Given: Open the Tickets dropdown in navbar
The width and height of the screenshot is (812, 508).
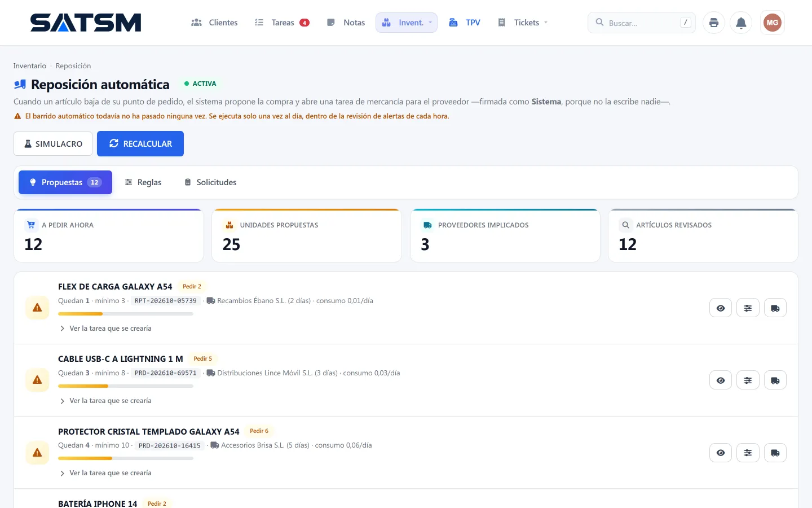Looking at the screenshot, I should tap(523, 23).
